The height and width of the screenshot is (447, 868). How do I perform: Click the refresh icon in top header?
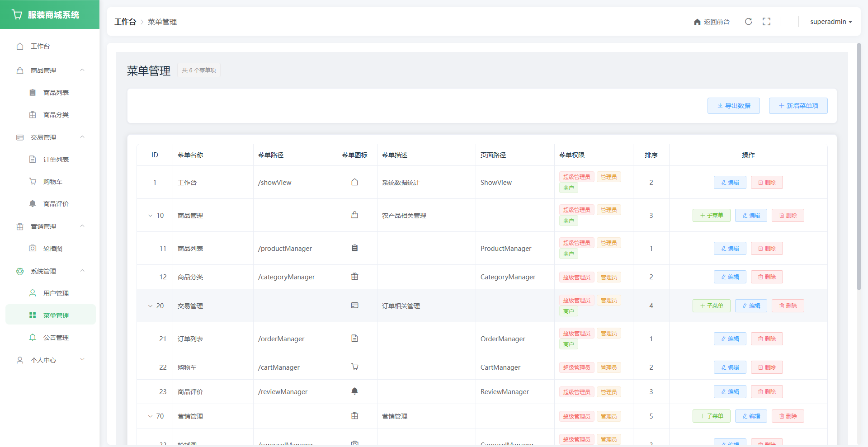pos(748,22)
